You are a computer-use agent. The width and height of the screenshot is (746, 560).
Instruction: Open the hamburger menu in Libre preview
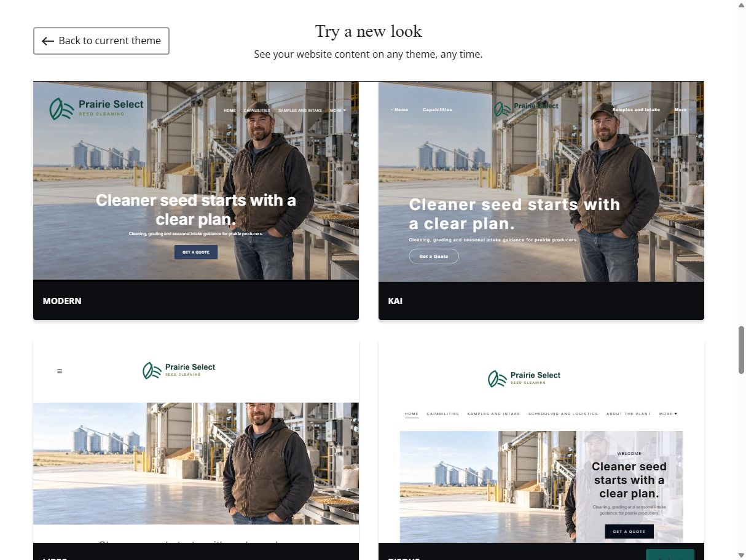(x=60, y=371)
